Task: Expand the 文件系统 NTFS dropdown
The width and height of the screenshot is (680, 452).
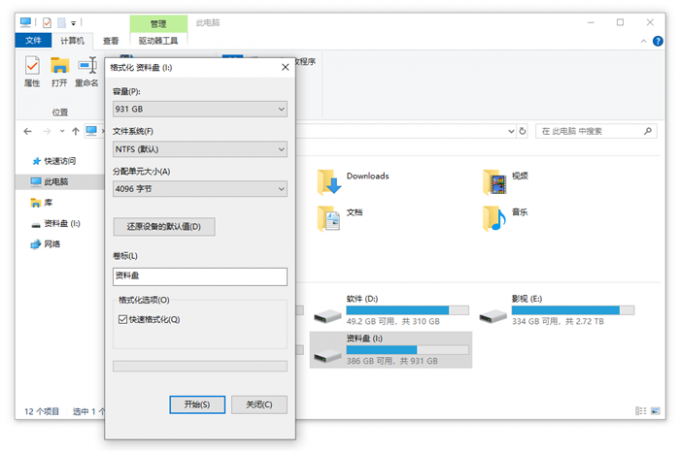Action: (200, 149)
